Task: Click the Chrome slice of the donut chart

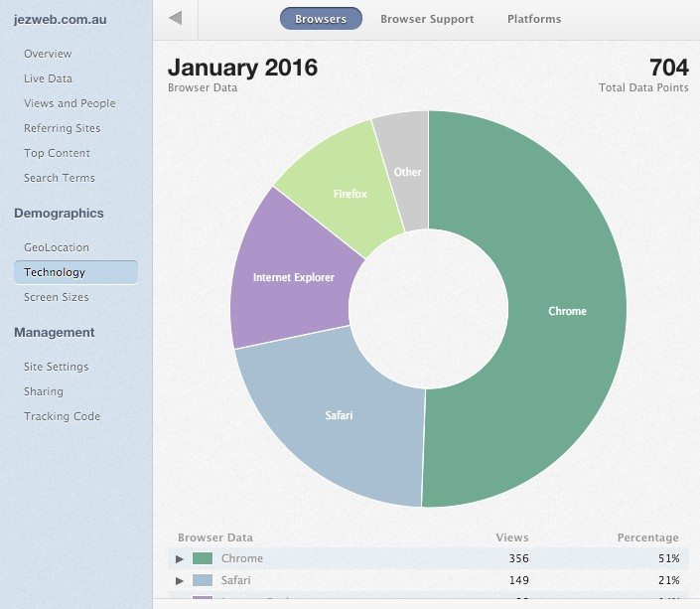Action: (567, 311)
